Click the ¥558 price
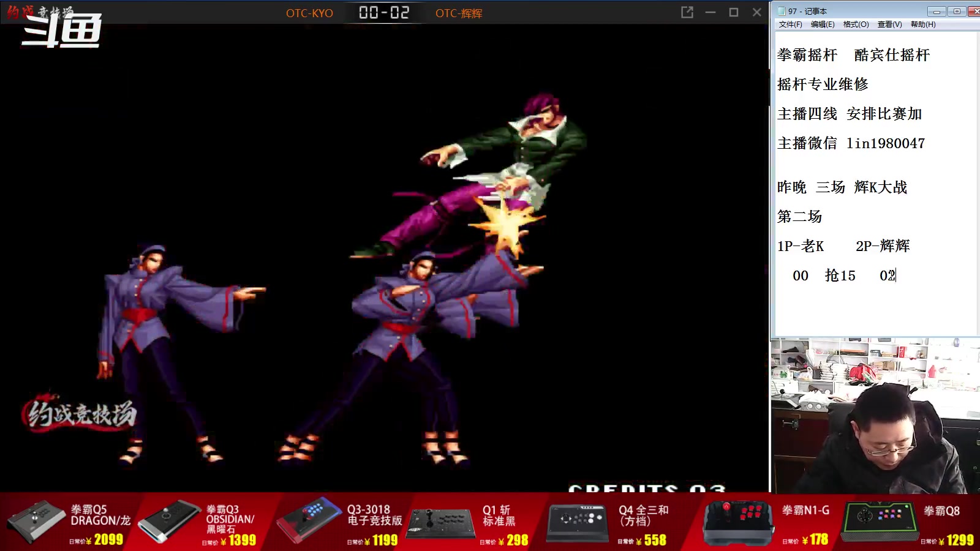 pyautogui.click(x=651, y=541)
